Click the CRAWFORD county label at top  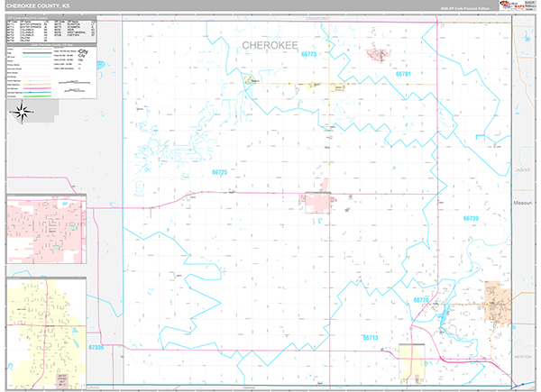tap(317, 18)
